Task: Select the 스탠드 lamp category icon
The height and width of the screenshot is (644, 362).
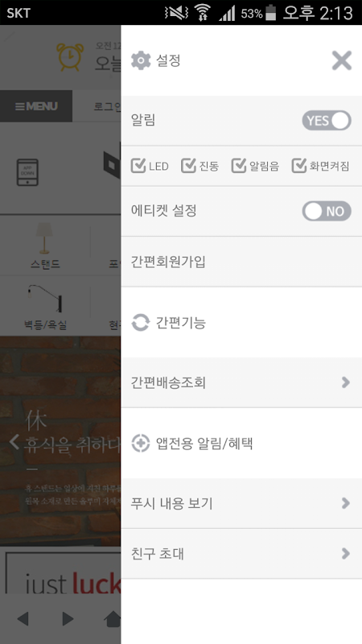Action: [x=44, y=238]
